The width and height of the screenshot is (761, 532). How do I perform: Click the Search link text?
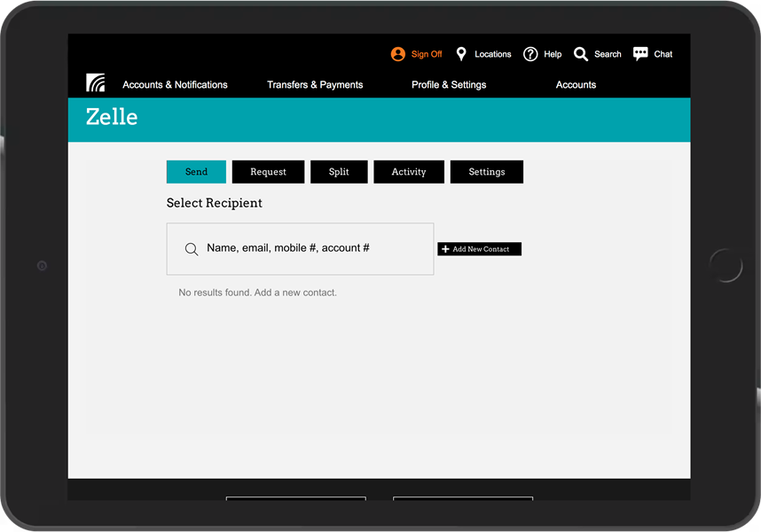(608, 54)
